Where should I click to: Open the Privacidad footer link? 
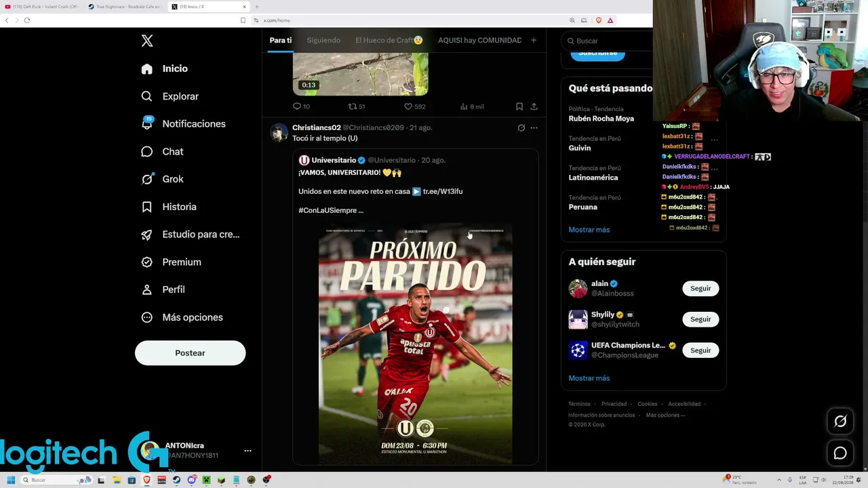pyautogui.click(x=614, y=404)
